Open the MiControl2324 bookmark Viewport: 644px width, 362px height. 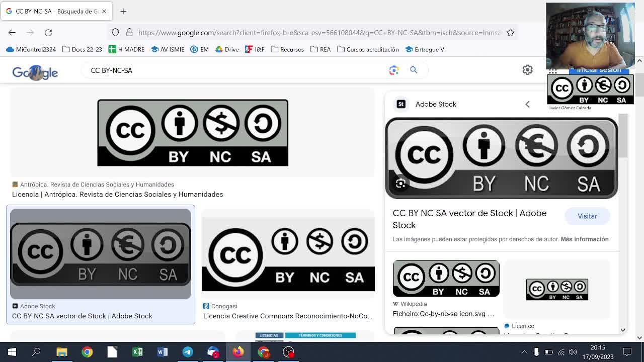pos(31,49)
